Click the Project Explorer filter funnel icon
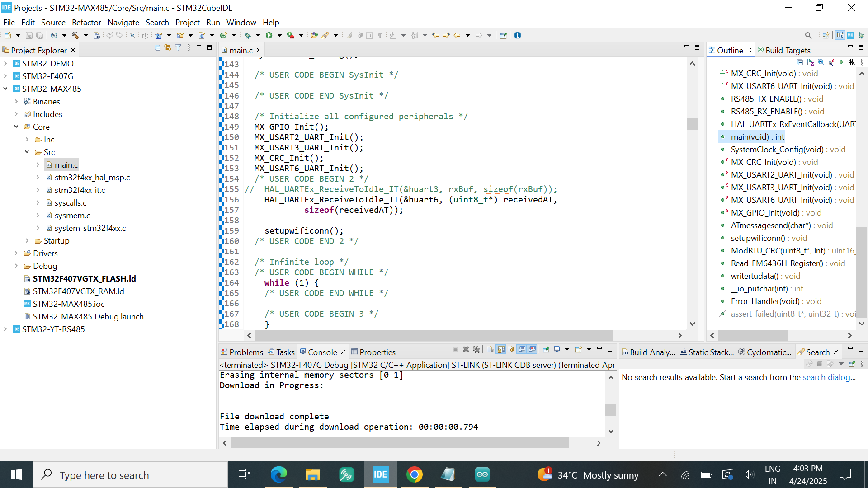 (x=178, y=48)
